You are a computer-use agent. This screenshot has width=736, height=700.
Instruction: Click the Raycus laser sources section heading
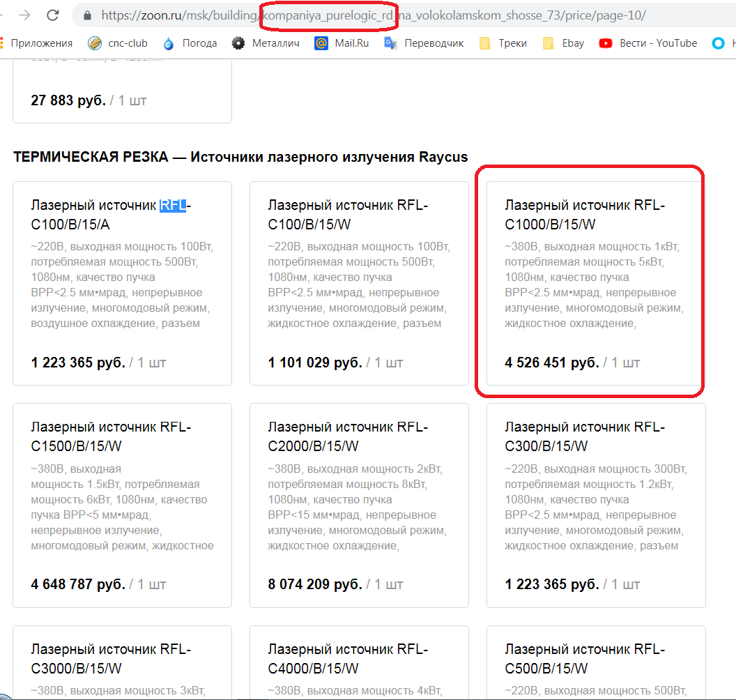[240, 157]
